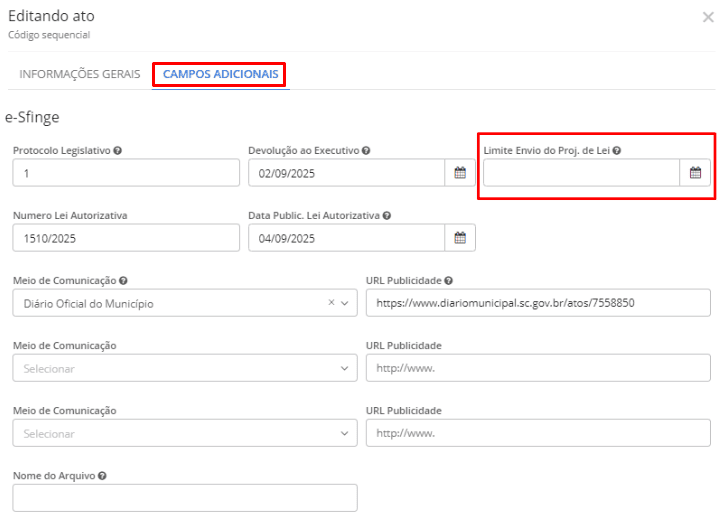
Task: Expand the Diário Oficial do Município dropdown
Action: pos(345,303)
